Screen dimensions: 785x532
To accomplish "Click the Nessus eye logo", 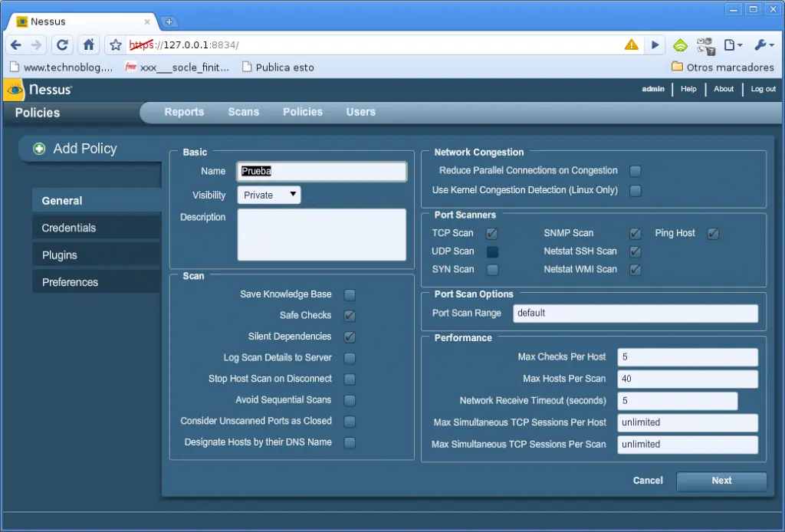I will [x=15, y=90].
